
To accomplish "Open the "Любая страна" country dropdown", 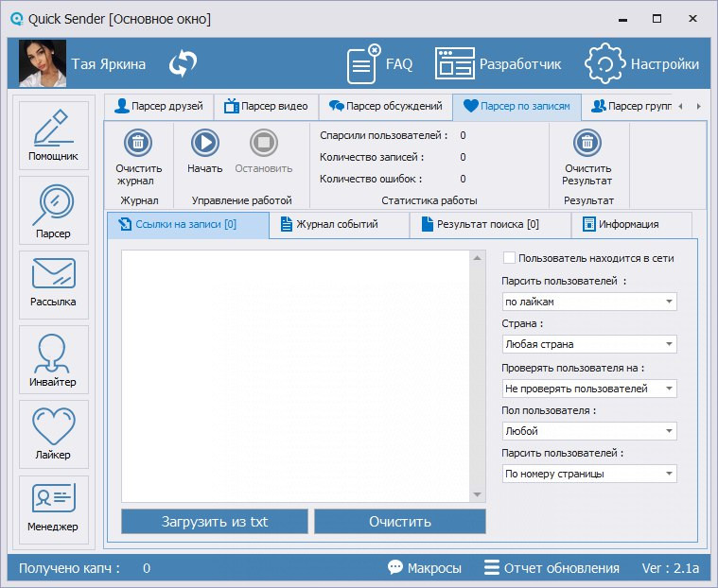I will point(589,344).
